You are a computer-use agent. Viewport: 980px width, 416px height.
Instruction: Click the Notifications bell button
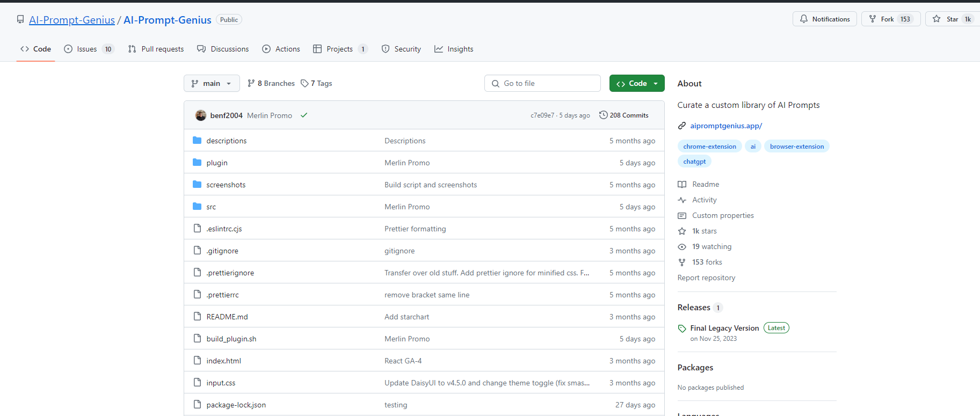(825, 19)
